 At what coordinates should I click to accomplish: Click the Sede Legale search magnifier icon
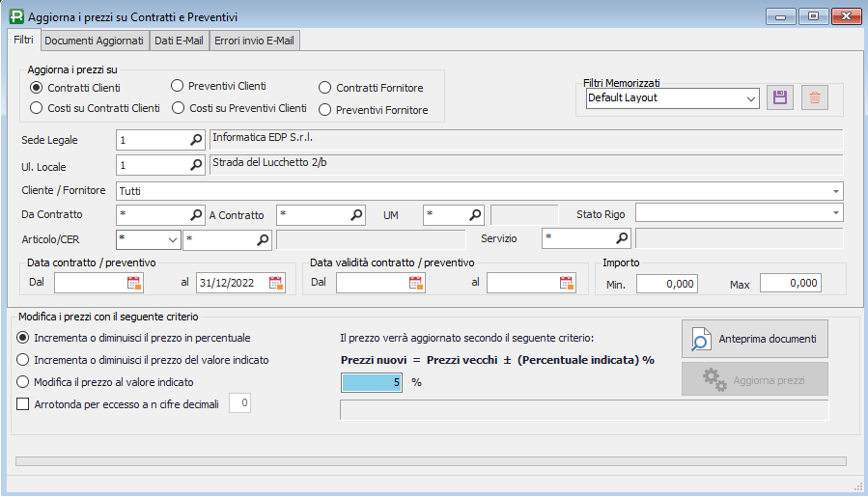coord(196,140)
